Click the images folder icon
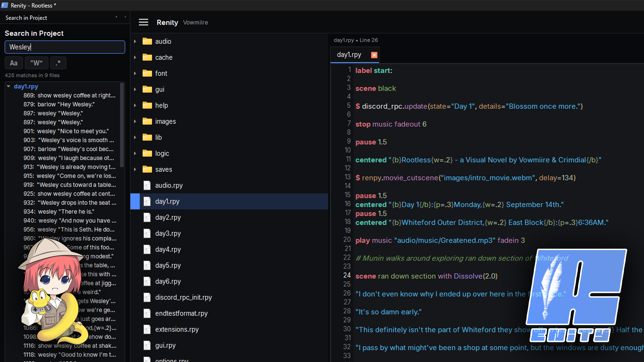 coord(147,121)
